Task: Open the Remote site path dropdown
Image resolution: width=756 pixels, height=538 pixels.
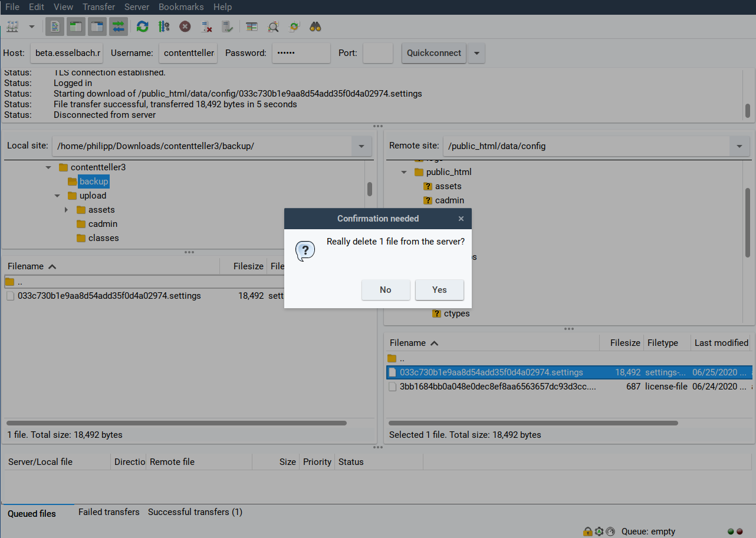Action: (739, 146)
